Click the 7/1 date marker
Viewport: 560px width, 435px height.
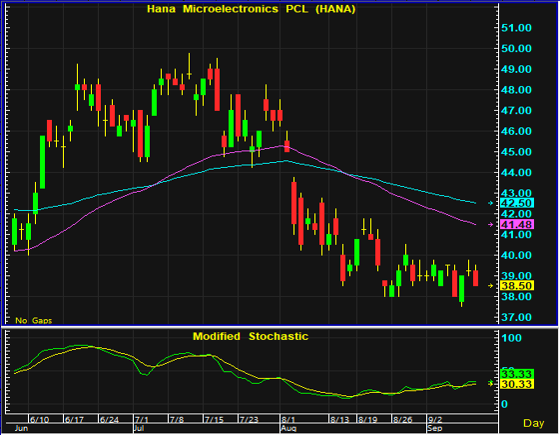(x=141, y=420)
